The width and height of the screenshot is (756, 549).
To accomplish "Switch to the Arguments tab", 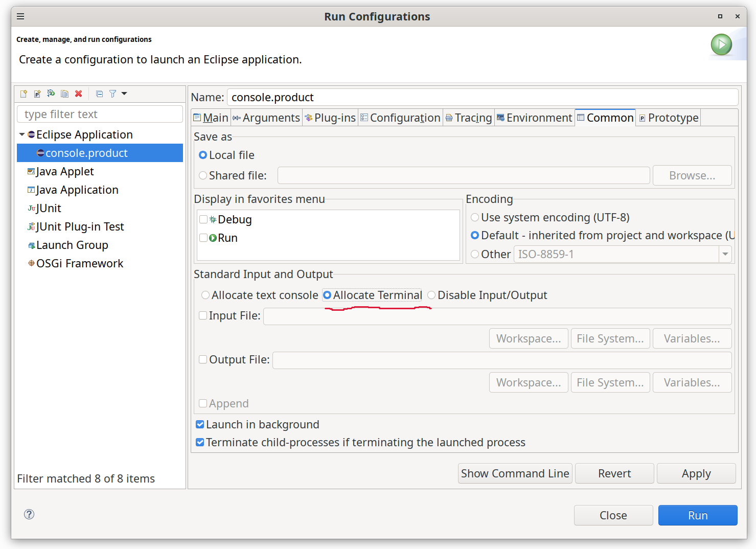I will [266, 117].
